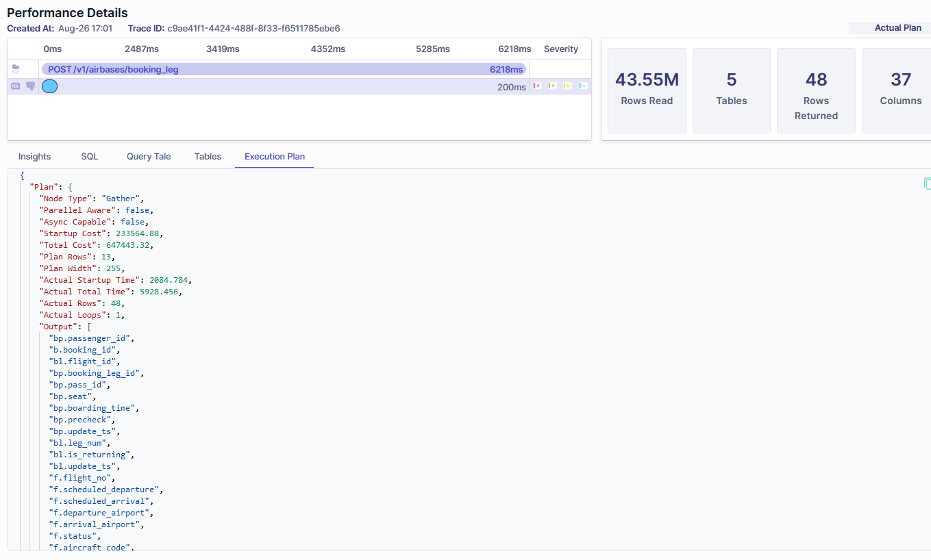
Task: Click the "Startup Cost": 233564.88 line
Action: tap(101, 233)
